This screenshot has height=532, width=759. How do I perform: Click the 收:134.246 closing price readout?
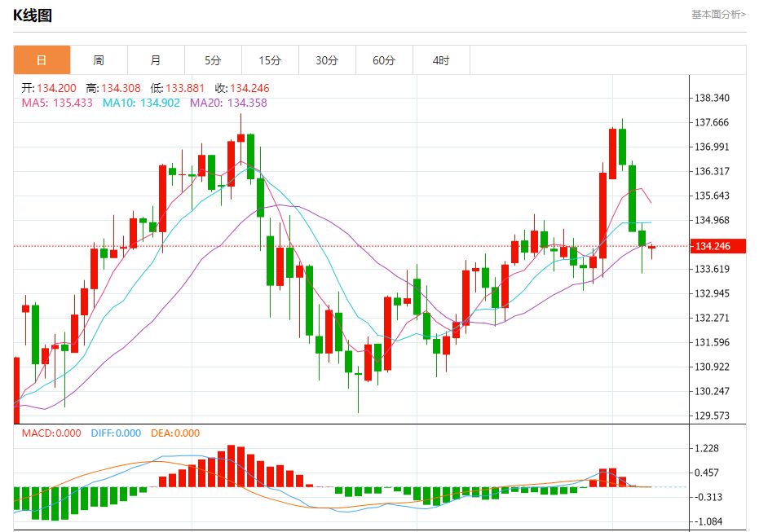coord(242,88)
